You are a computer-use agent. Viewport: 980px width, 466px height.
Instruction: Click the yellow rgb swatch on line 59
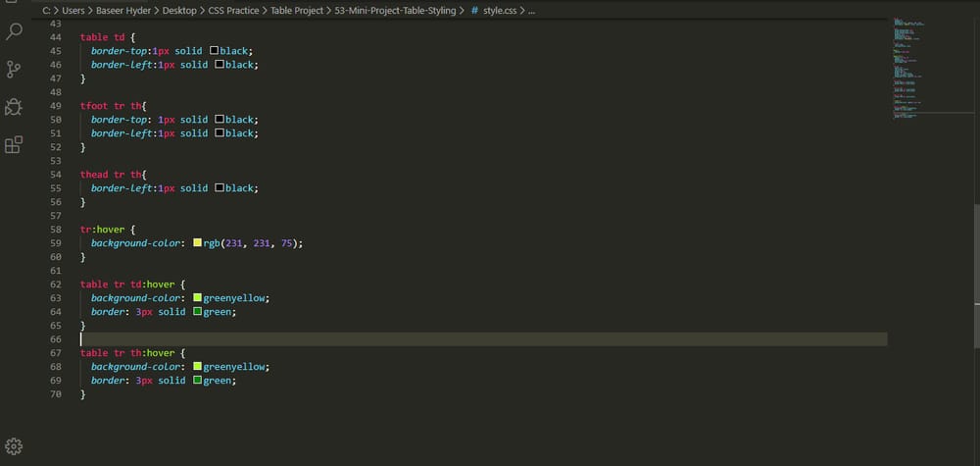(198, 242)
